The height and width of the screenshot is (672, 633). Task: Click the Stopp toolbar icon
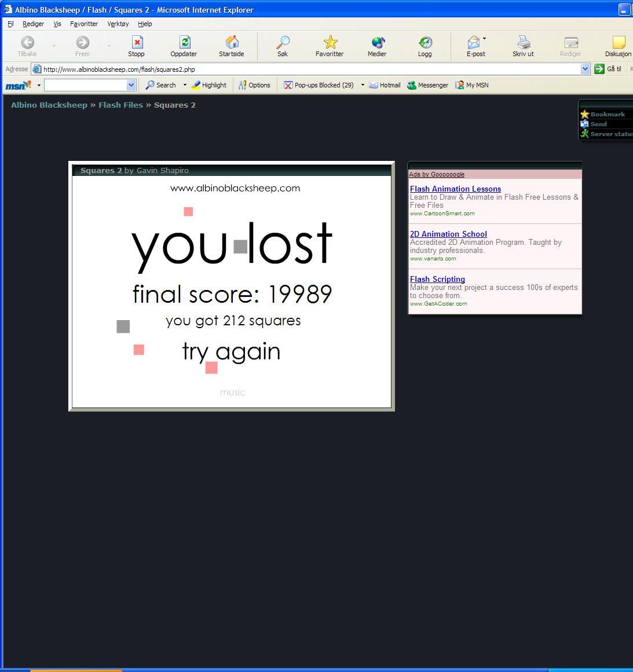click(137, 42)
